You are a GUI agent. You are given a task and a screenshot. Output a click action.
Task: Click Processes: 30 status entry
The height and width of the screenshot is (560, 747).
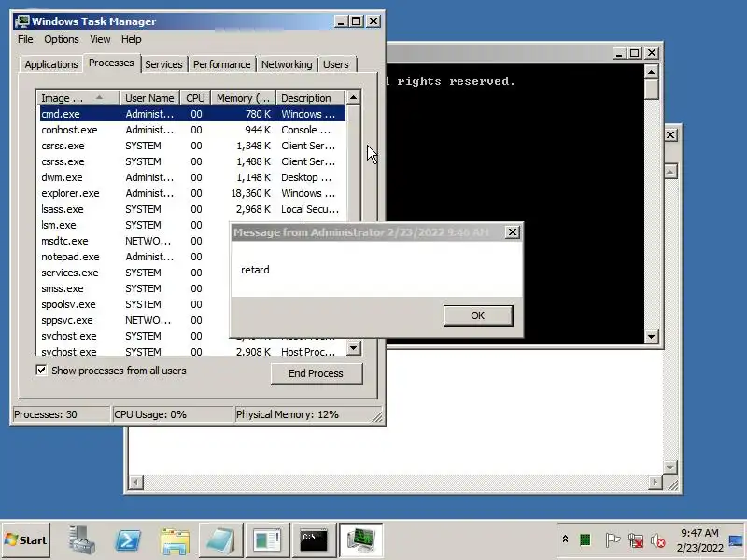61,414
